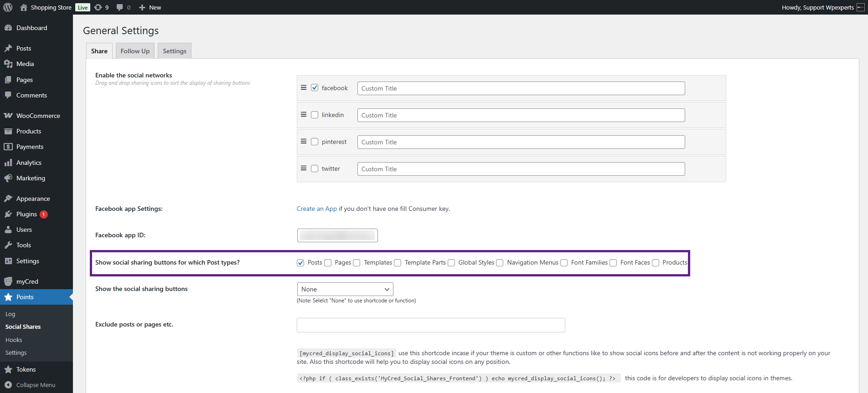Viewport: 868px width, 393px height.
Task: Open the Plugins menu in sidebar
Action: click(x=26, y=214)
